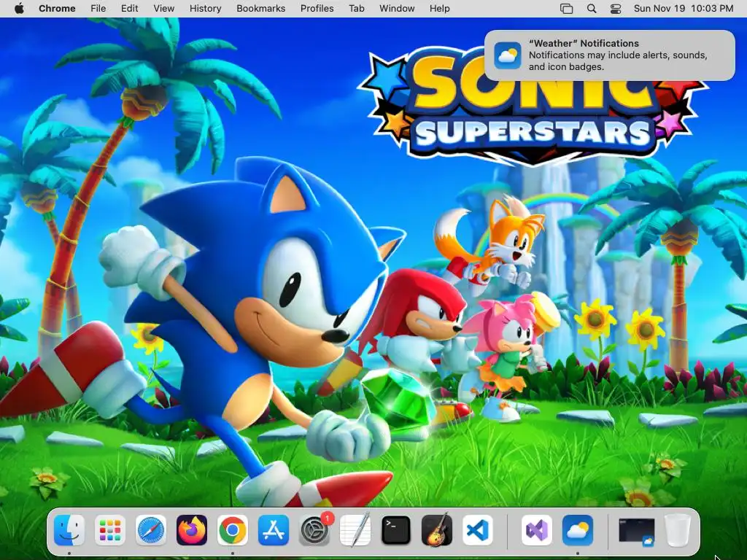The image size is (747, 560).
Task: Launch Firefox from the Dock
Action: (x=192, y=530)
